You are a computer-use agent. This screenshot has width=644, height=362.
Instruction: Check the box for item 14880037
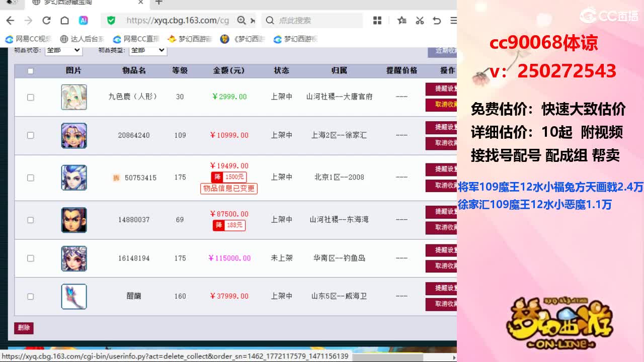click(30, 220)
